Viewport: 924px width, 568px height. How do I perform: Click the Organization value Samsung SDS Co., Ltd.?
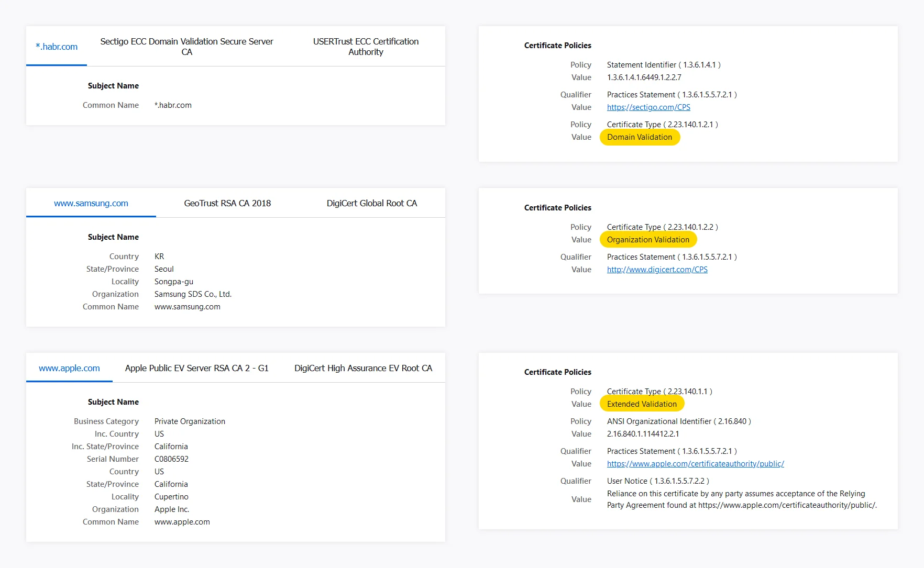coord(193,294)
